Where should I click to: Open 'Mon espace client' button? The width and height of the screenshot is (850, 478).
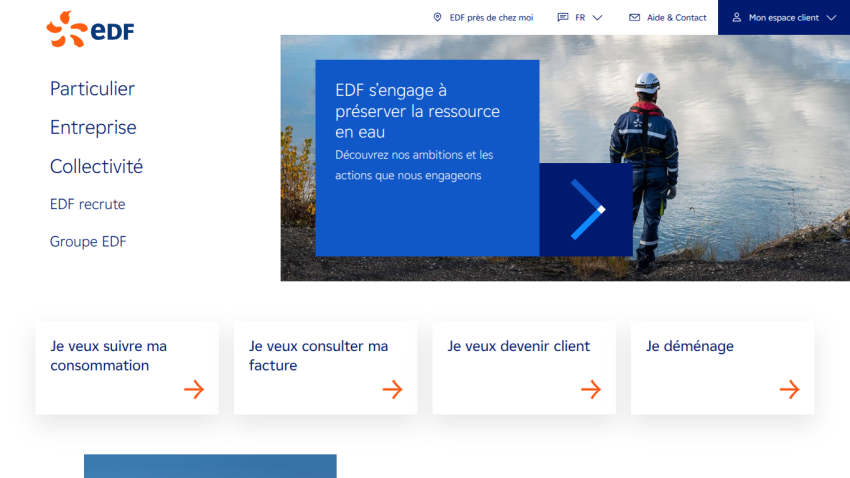[x=784, y=17]
